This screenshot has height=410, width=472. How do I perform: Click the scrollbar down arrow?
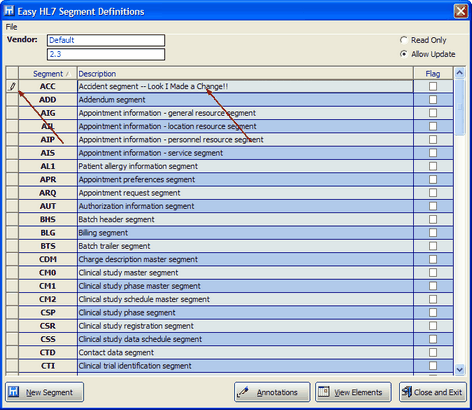pyautogui.click(x=460, y=369)
